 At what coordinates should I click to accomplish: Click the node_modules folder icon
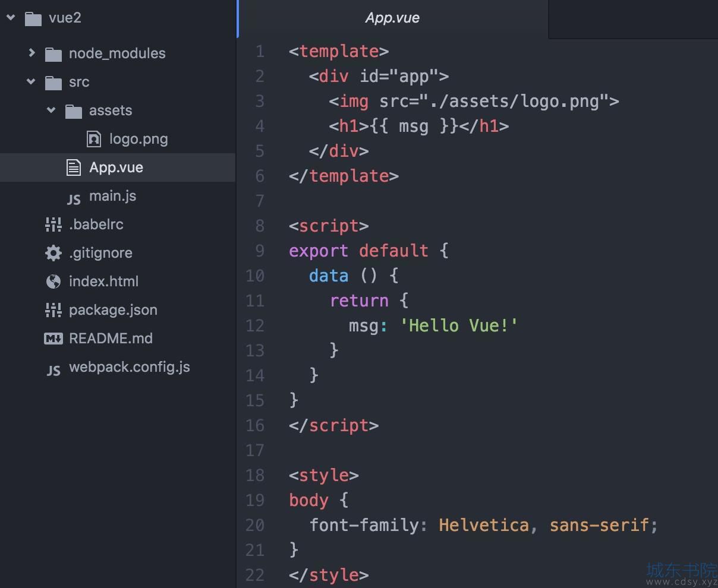[53, 55]
